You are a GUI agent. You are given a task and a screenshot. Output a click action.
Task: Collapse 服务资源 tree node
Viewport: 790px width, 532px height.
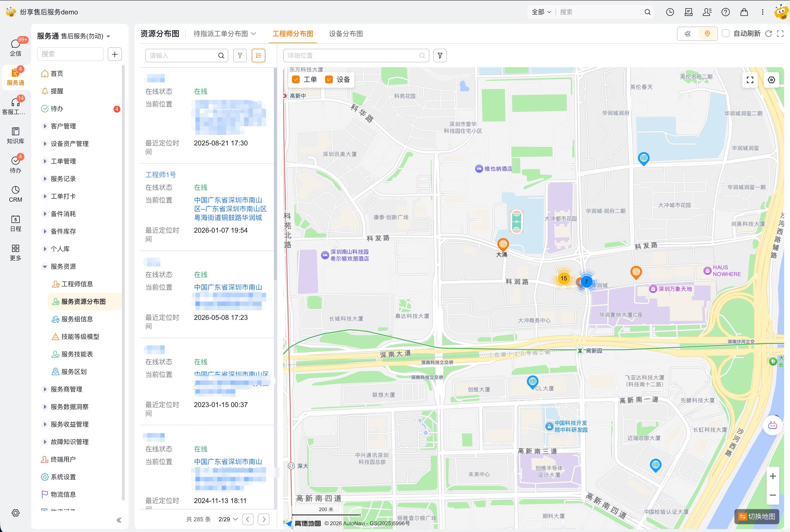(44, 266)
